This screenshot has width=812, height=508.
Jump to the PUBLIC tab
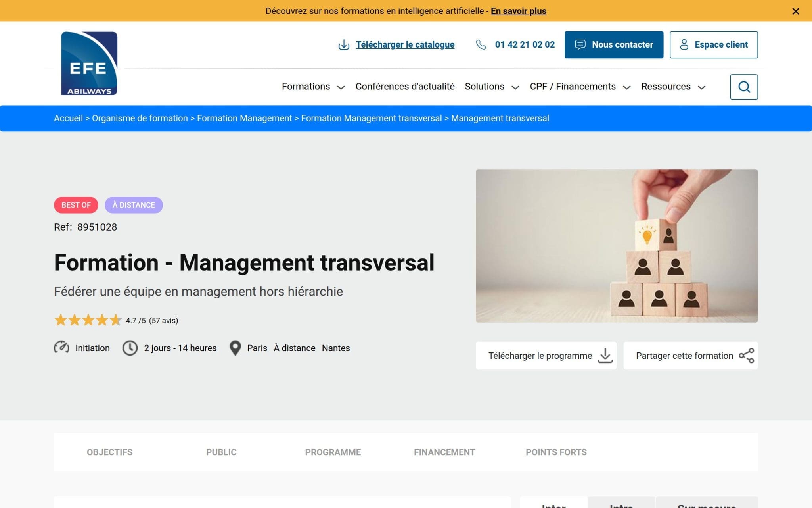[221, 452]
